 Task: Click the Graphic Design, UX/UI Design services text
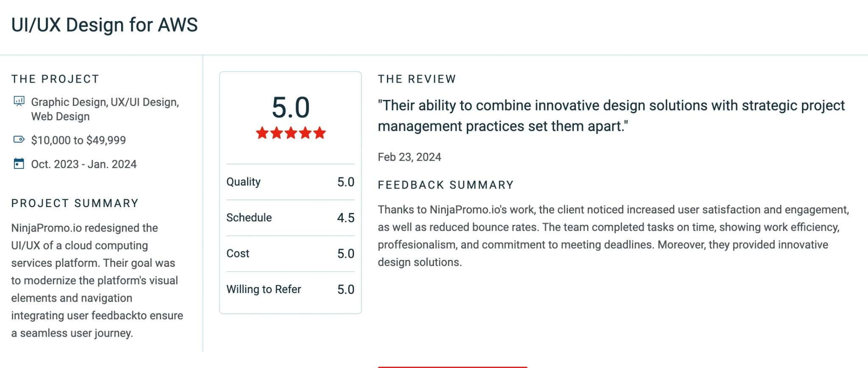click(x=105, y=109)
